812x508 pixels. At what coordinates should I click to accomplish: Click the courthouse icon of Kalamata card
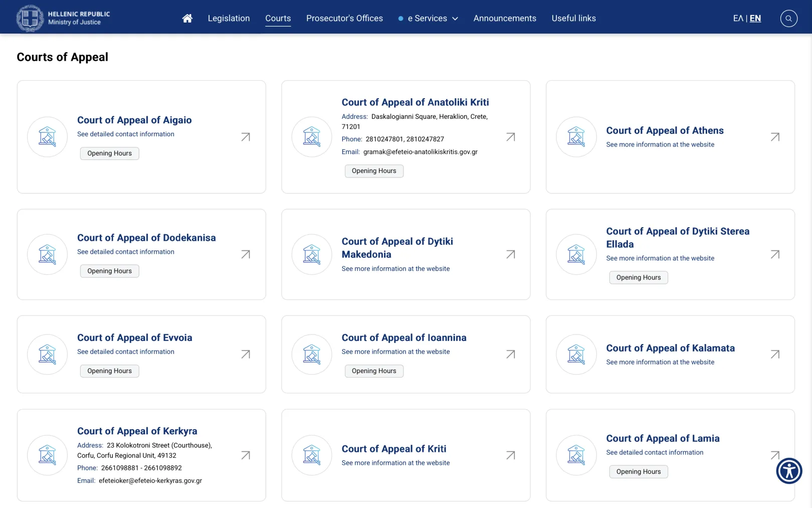[576, 354]
